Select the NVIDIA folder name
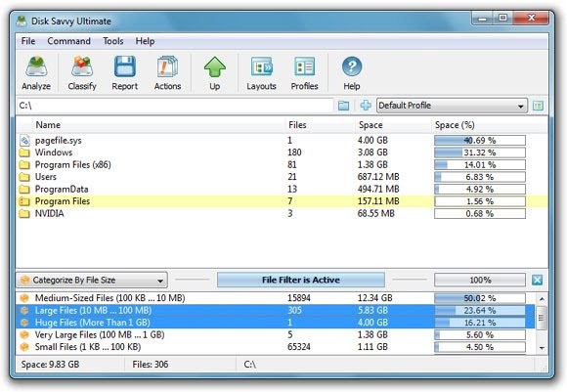Image resolution: width=567 pixels, height=392 pixels. [49, 214]
